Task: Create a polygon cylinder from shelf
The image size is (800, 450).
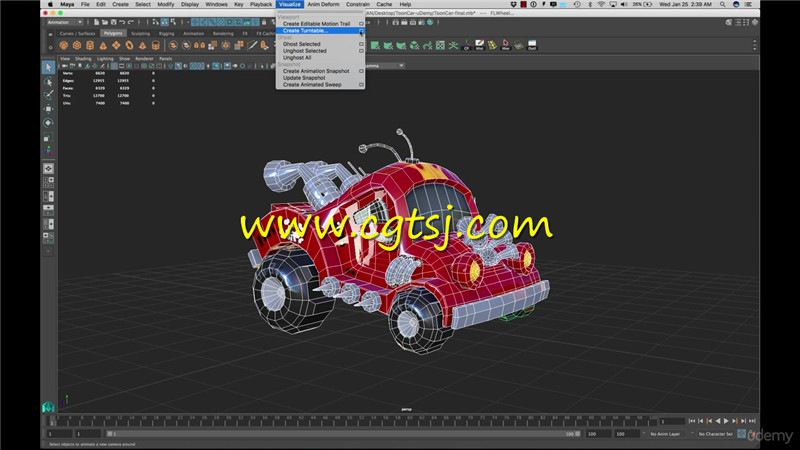Action: pos(90,45)
